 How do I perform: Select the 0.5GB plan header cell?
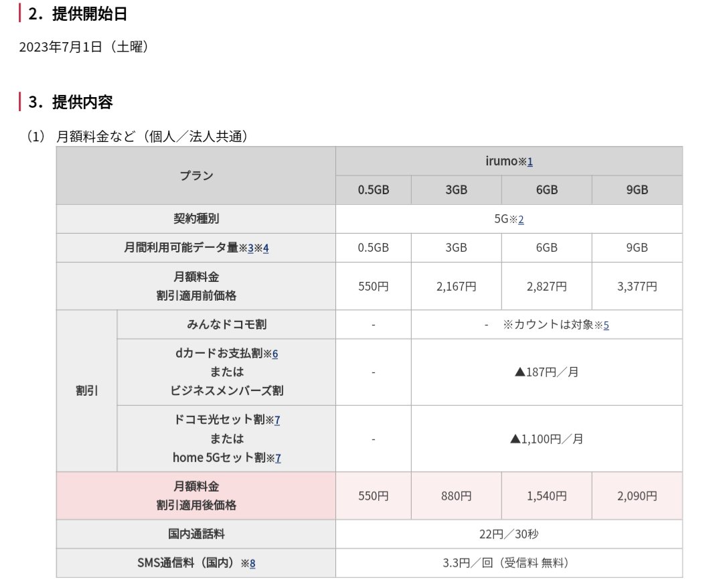(x=374, y=190)
